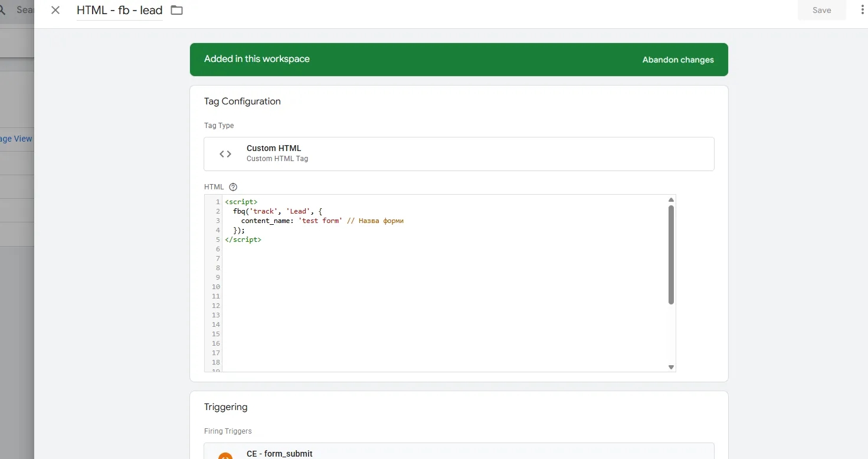Click the content_name: 'test form' code line
Image resolution: width=868 pixels, height=459 pixels.
[x=322, y=221]
